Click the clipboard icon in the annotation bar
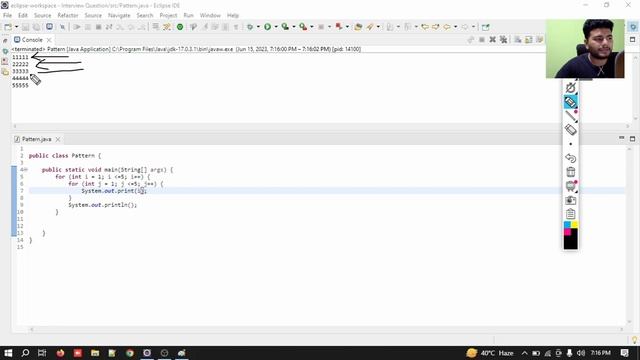The width and height of the screenshot is (640, 360). 570,214
